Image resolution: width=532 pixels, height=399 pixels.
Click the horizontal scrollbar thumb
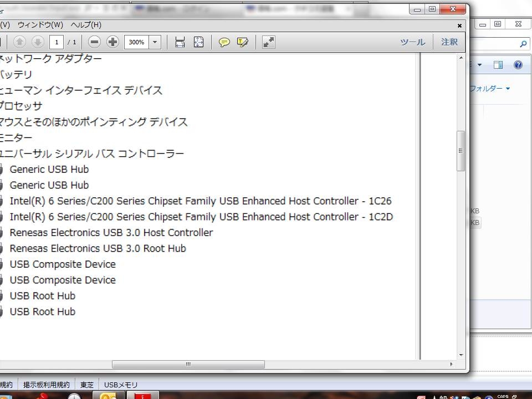pos(188,364)
